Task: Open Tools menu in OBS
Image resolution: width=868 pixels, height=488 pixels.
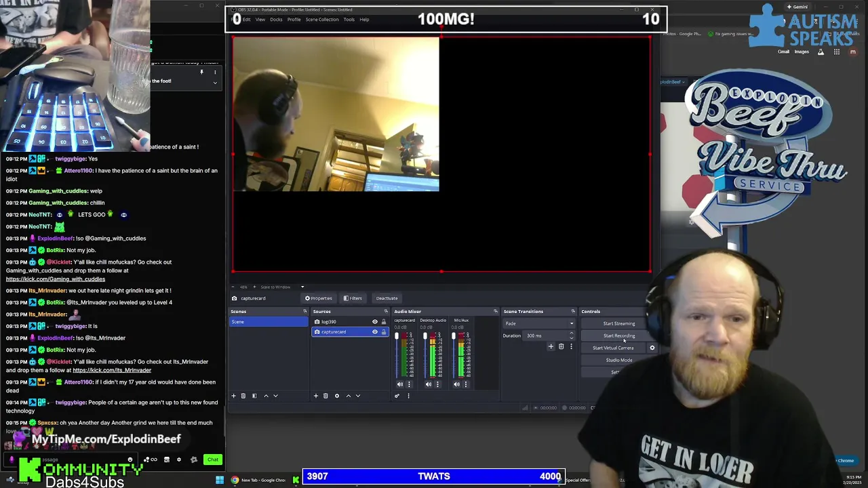Action: click(349, 20)
